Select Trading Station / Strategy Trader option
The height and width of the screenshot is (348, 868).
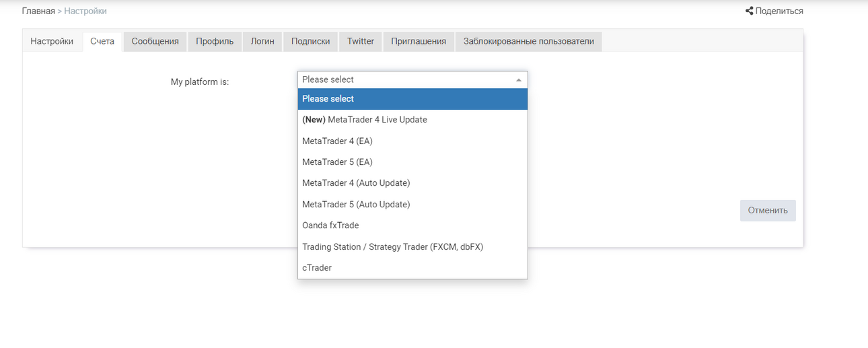click(412, 247)
